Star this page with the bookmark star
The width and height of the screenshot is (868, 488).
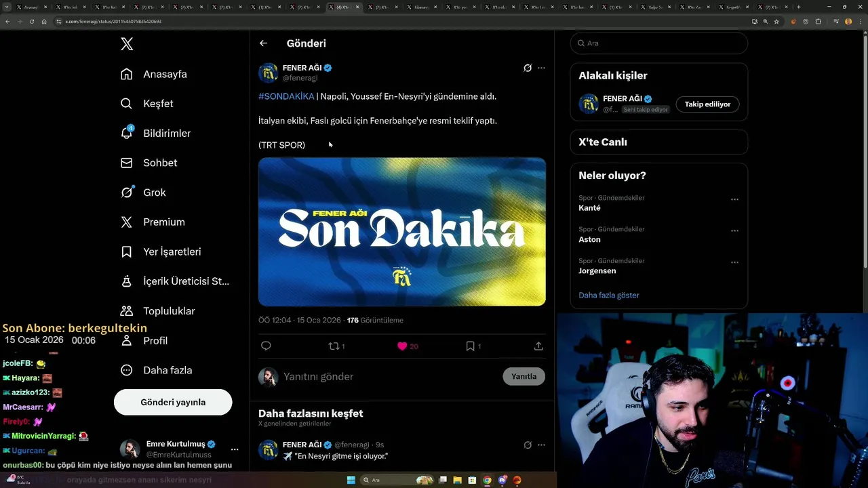(776, 21)
